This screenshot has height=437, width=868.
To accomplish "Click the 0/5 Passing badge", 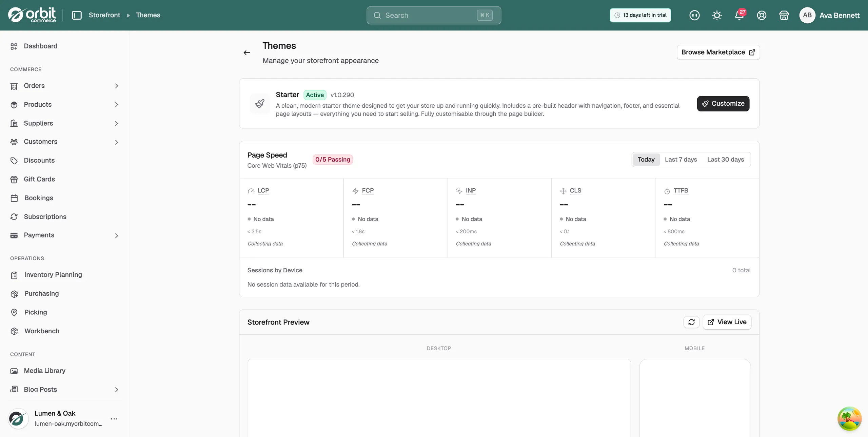I will coord(333,160).
